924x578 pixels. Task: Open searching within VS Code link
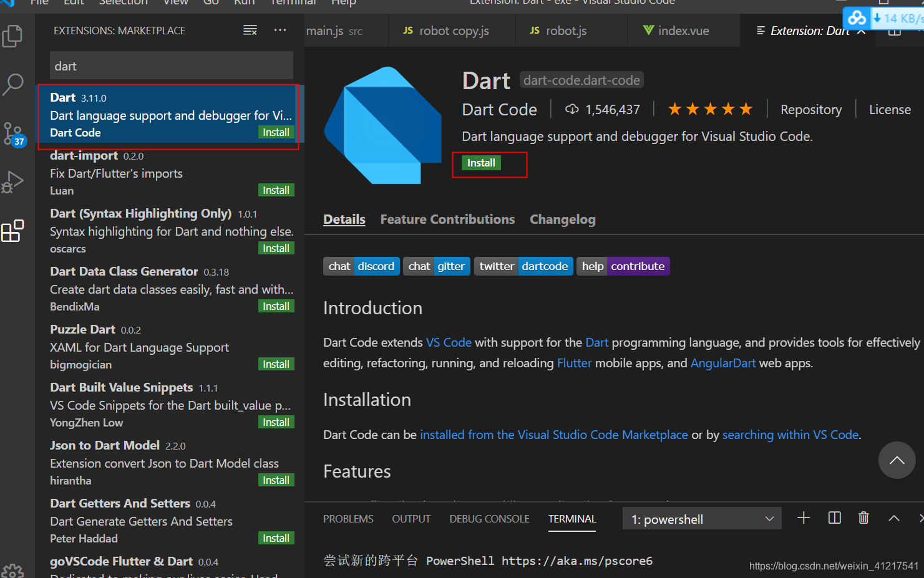(790, 435)
